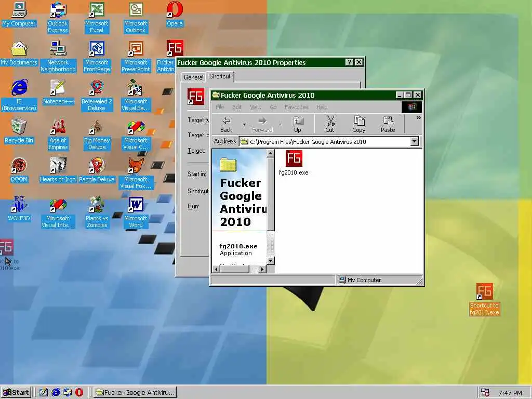Open the View menu
This screenshot has width=532, height=399.
click(256, 107)
